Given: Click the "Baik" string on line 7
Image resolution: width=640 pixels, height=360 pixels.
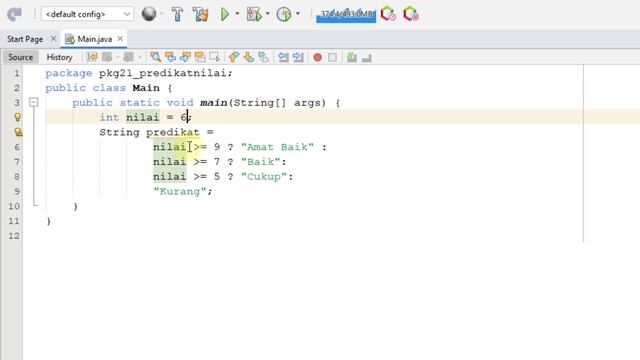Looking at the screenshot, I should 261,162.
